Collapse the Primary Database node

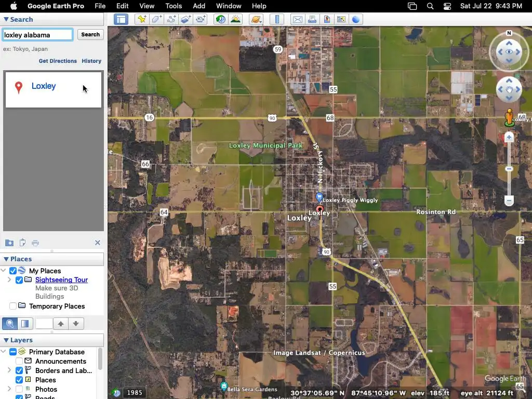coord(4,352)
